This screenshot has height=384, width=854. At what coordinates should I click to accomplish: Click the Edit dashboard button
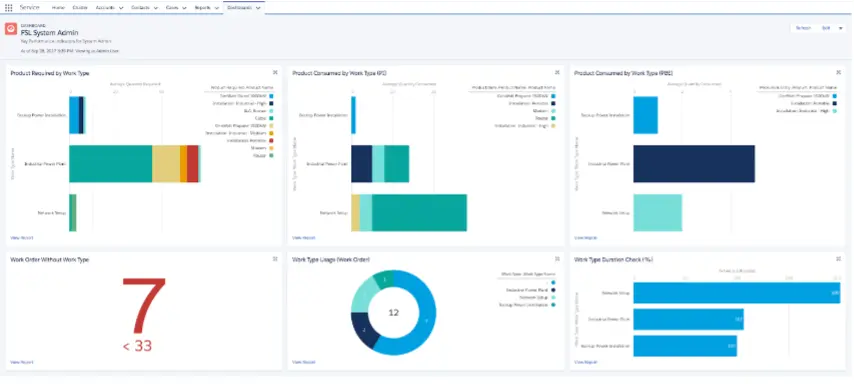[826, 28]
